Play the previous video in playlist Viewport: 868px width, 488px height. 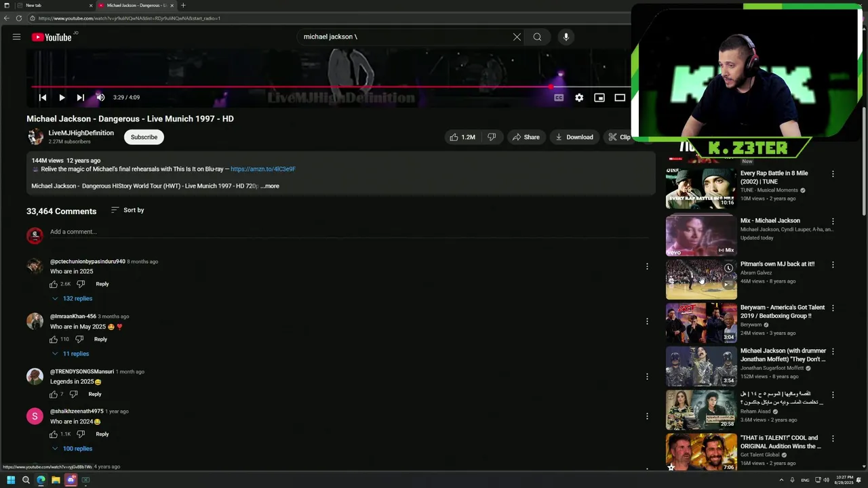tap(43, 98)
